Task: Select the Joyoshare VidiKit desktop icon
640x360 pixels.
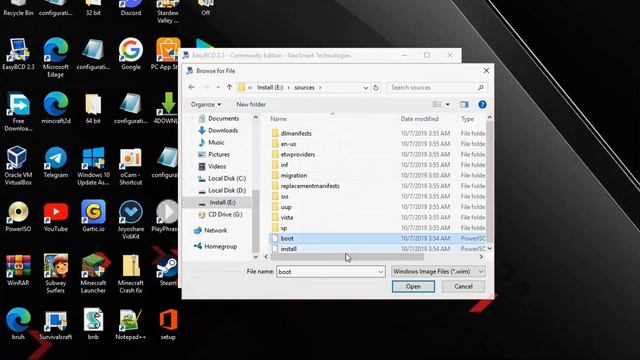Action: click(131, 219)
